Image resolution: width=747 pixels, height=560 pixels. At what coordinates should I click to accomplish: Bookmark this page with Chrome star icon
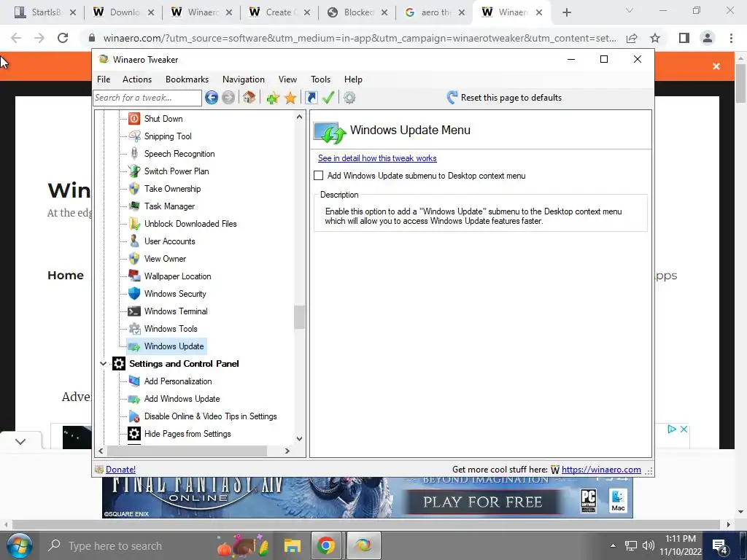[x=655, y=38]
